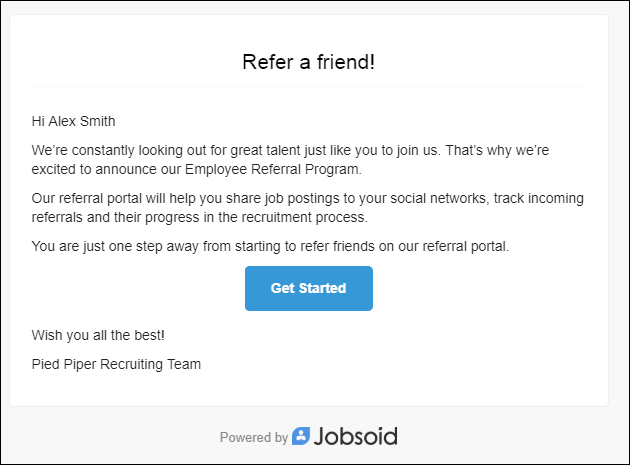Click the line beginning "Our referral portal will help"
The width and height of the screenshot is (630, 466).
[x=307, y=198]
